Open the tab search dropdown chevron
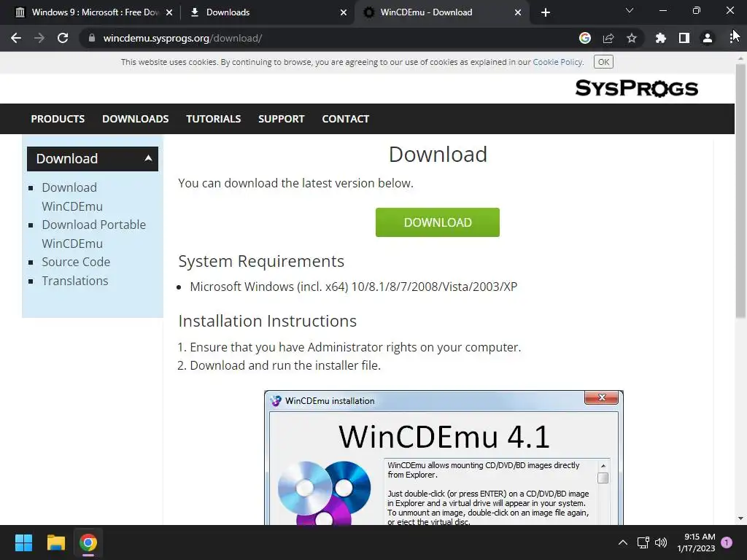The width and height of the screenshot is (747, 560). point(630,10)
